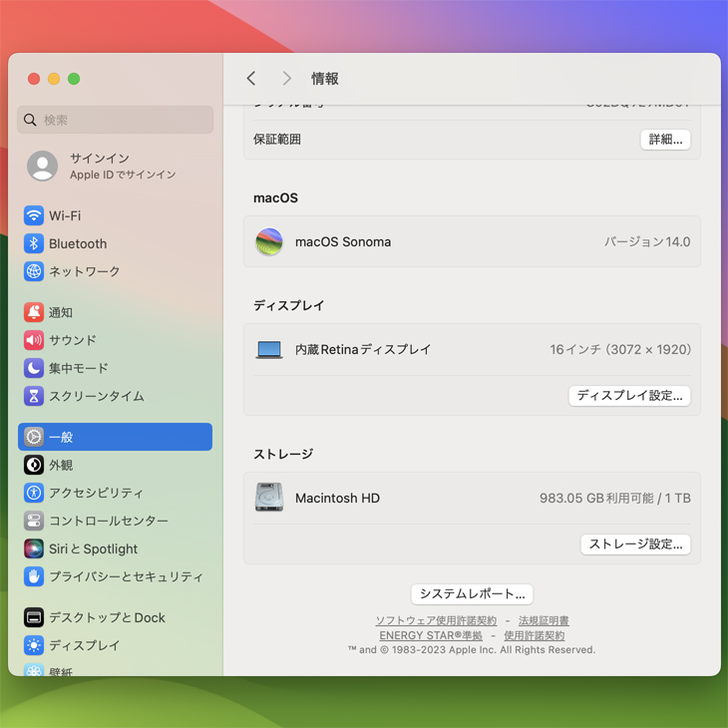Open the 法規証明書 link
This screenshot has width=728, height=728.
tap(544, 620)
